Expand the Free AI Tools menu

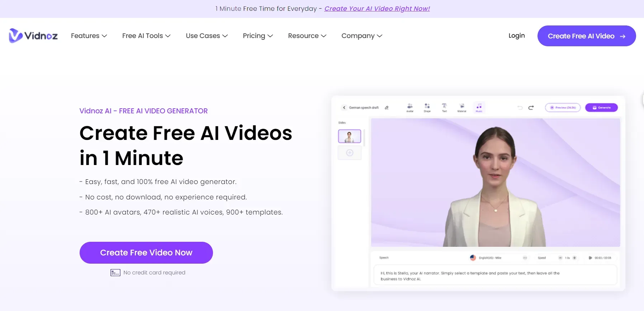(146, 36)
